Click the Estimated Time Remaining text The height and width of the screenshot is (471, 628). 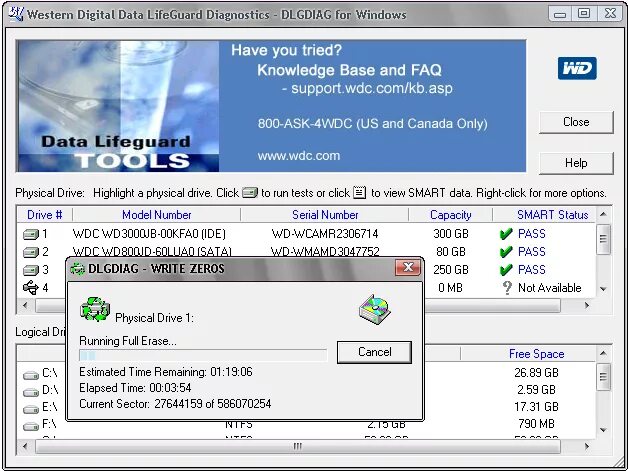coord(166,372)
